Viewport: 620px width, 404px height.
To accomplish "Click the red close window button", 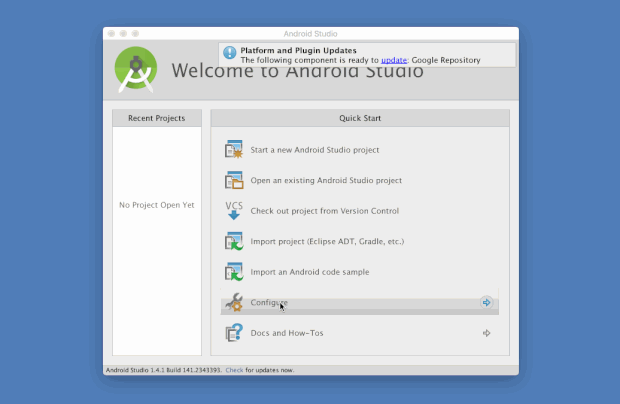I will click(112, 34).
